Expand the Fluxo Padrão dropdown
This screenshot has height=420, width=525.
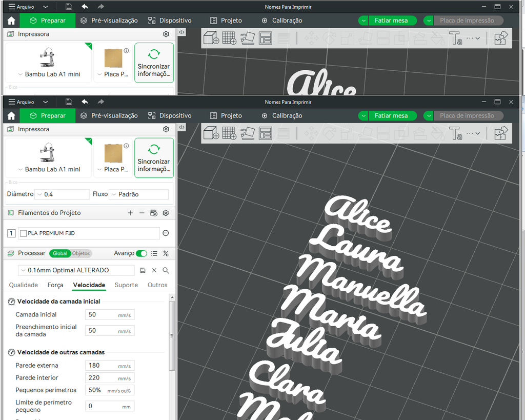pos(138,194)
